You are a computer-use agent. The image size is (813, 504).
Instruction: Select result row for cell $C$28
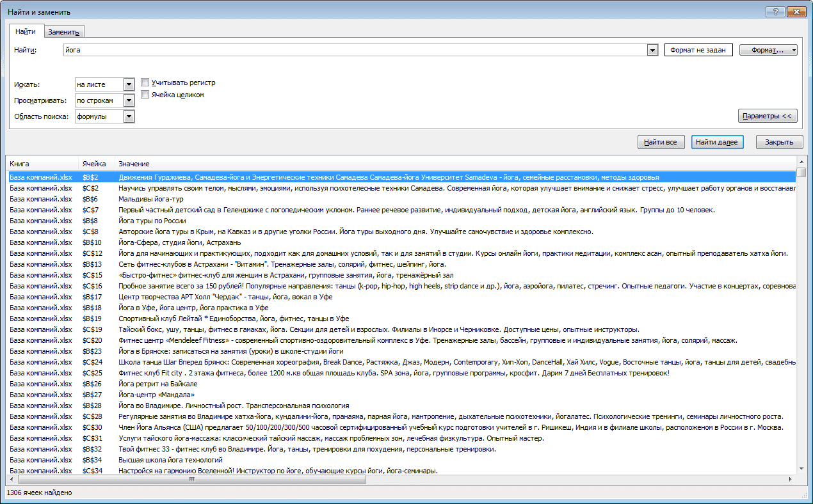(x=401, y=416)
